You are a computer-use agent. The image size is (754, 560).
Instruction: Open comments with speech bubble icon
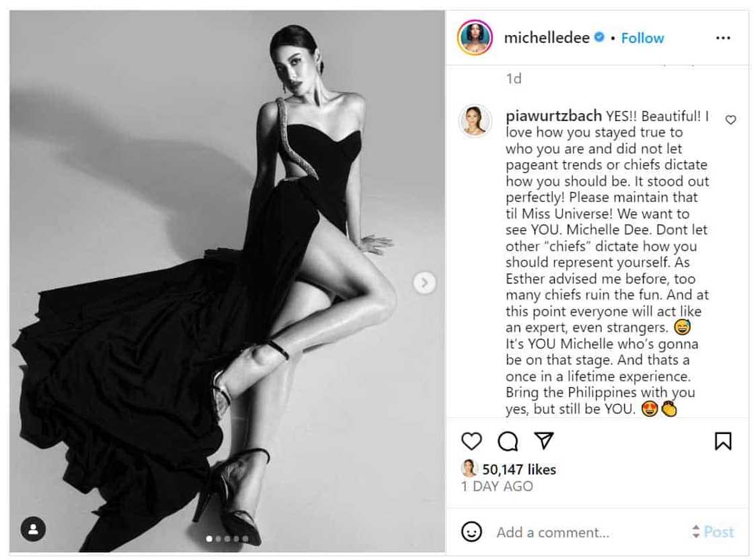[x=508, y=441]
